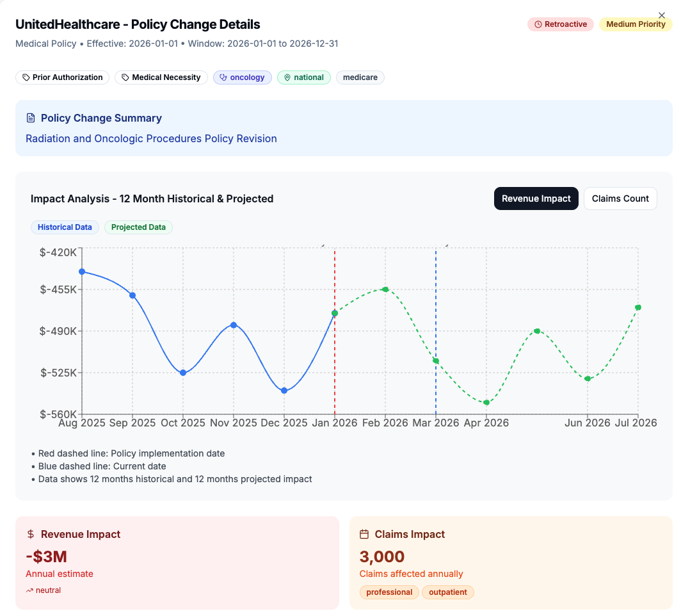Screen dimensions: 681x616
Task: Switch chart to Revenue Impact view
Action: tap(536, 199)
